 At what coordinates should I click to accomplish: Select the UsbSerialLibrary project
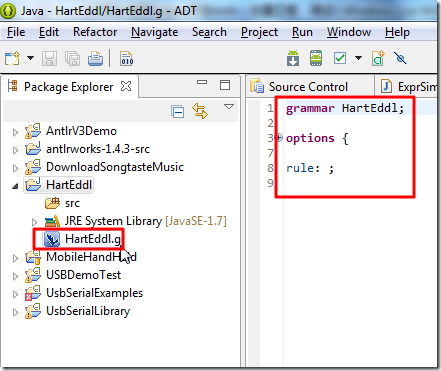[88, 311]
